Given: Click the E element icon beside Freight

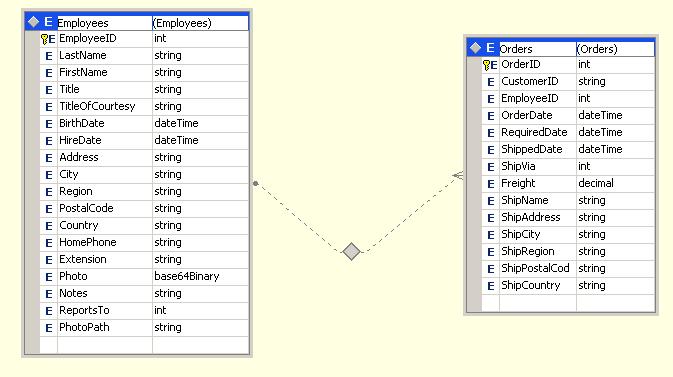Looking at the screenshot, I should tap(491, 184).
